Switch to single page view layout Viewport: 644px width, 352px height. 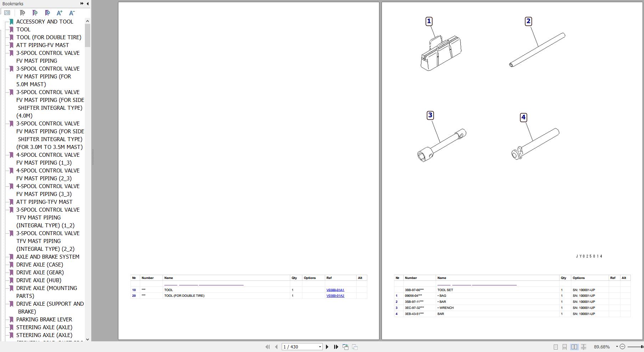click(556, 347)
